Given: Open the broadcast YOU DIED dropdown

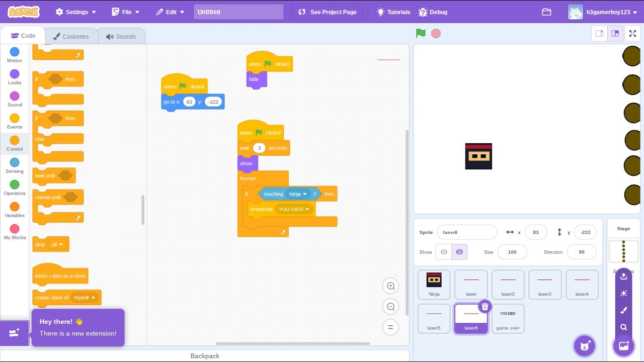Looking at the screenshot, I should [294, 209].
